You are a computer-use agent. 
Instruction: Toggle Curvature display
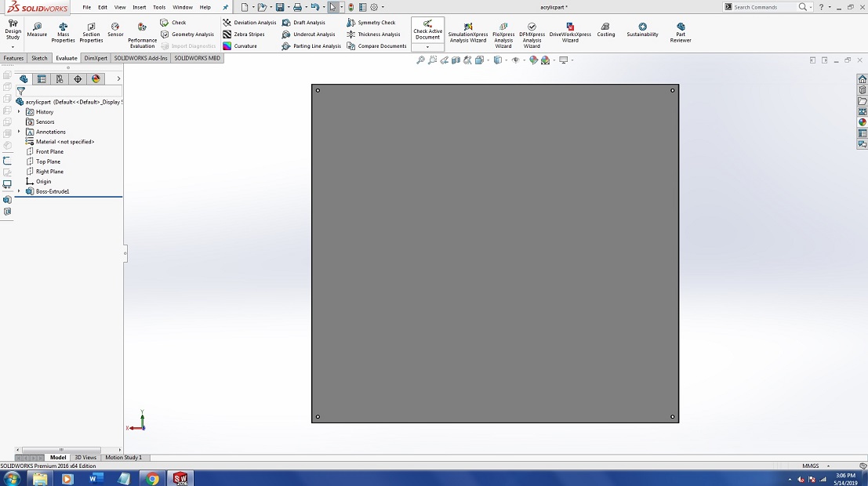coord(240,46)
